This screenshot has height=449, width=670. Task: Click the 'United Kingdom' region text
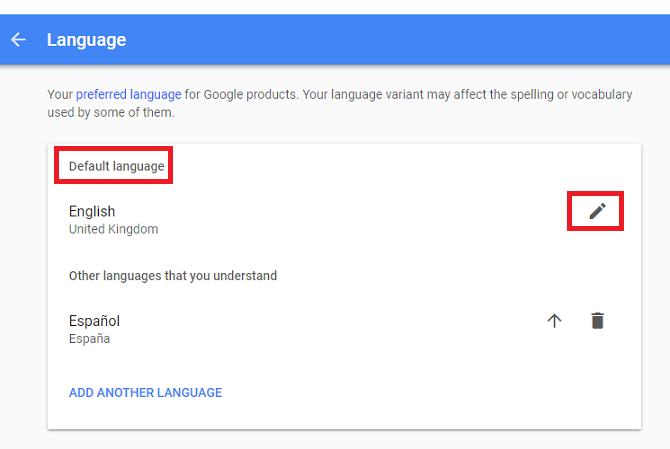[x=113, y=229]
